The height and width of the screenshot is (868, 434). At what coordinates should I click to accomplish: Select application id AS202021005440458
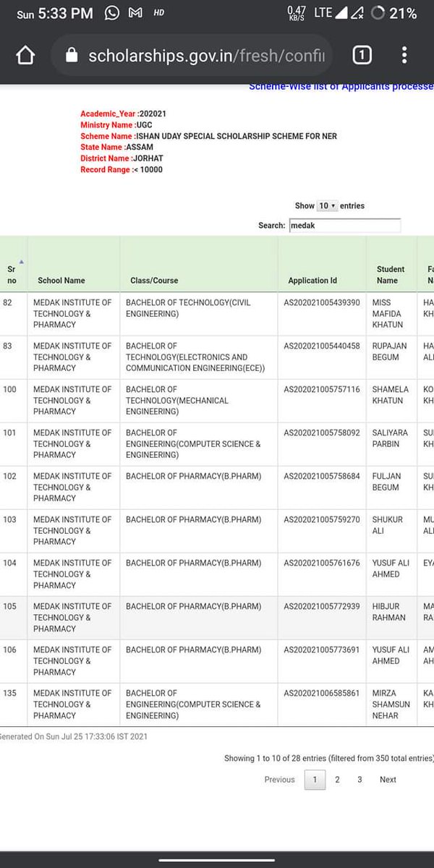(x=321, y=346)
